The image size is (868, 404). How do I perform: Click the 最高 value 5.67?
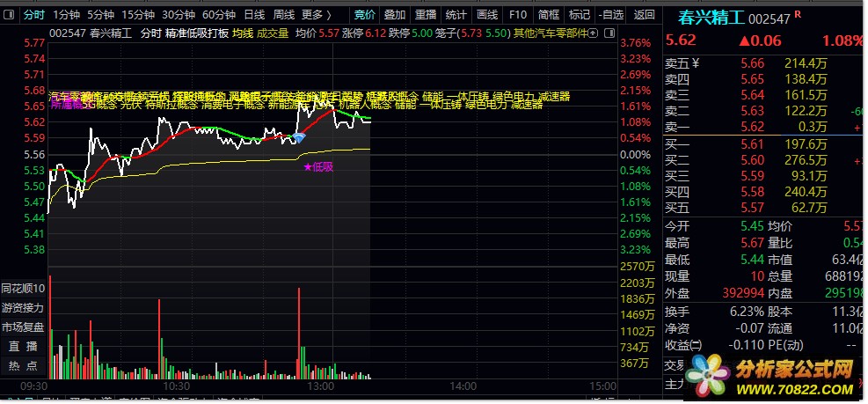point(753,243)
